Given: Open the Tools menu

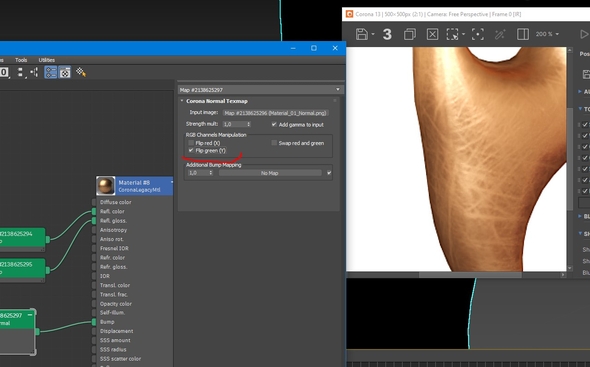Looking at the screenshot, I should [x=21, y=60].
